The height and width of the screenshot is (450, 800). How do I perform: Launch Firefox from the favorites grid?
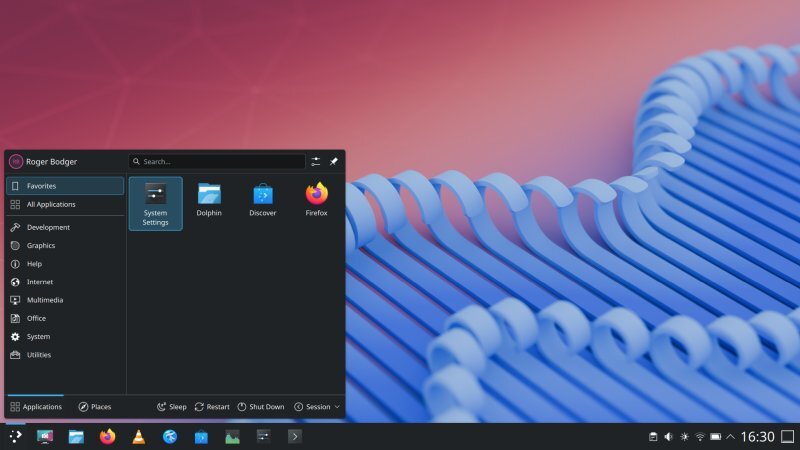316,199
